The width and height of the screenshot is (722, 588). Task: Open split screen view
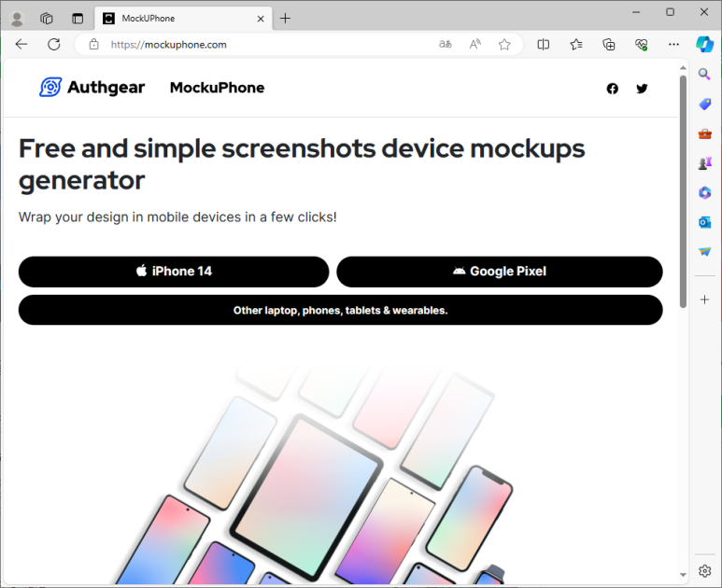[544, 44]
